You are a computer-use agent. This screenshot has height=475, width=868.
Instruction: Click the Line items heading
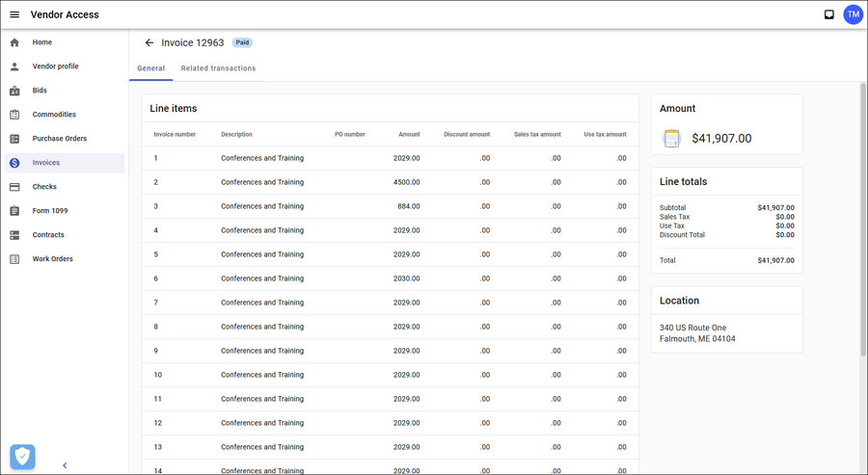[174, 108]
